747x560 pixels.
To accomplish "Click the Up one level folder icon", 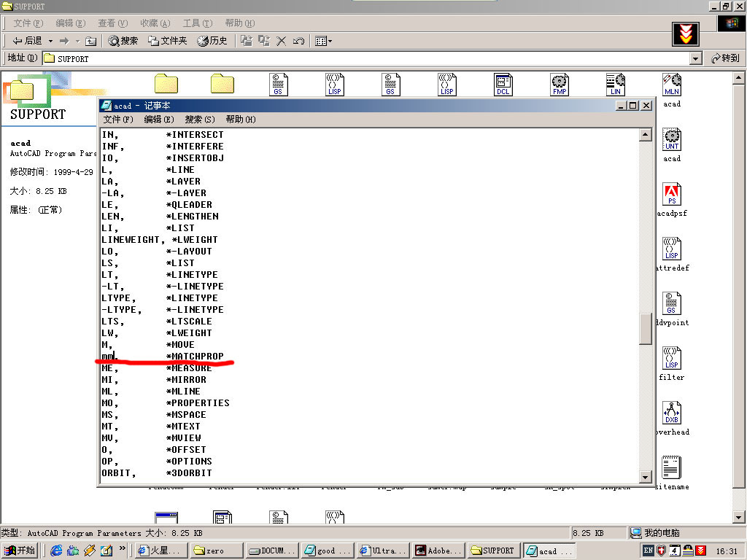I will point(91,41).
